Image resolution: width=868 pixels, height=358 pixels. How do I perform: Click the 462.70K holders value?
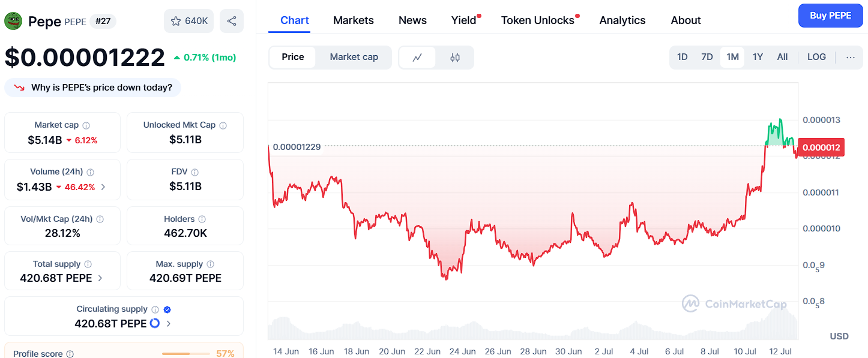pyautogui.click(x=185, y=233)
